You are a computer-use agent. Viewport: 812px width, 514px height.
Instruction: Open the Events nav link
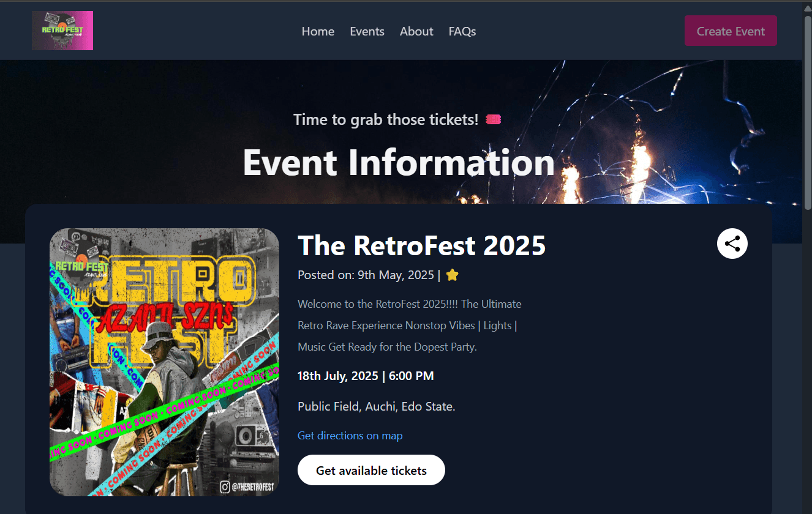click(x=367, y=31)
